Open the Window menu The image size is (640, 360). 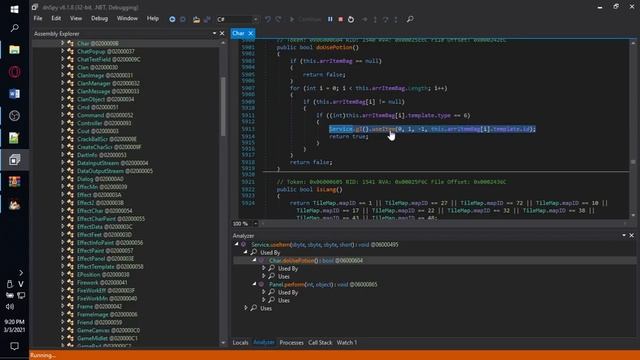[x=127, y=19]
